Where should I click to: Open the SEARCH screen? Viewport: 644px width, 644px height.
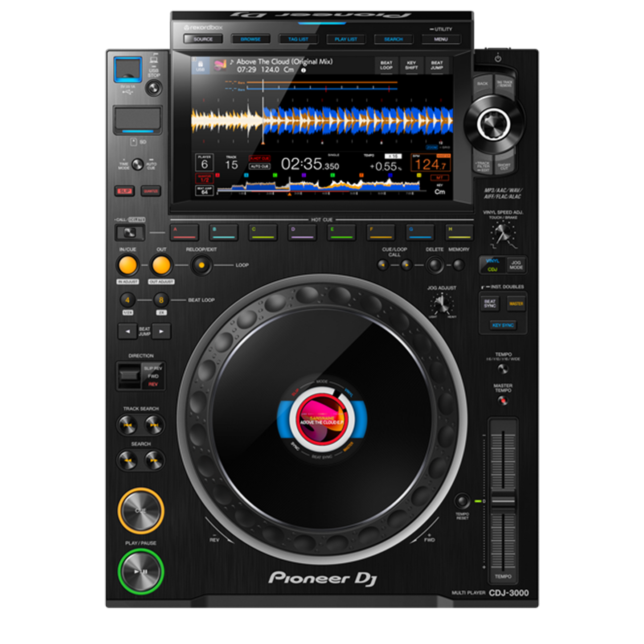[x=393, y=39]
